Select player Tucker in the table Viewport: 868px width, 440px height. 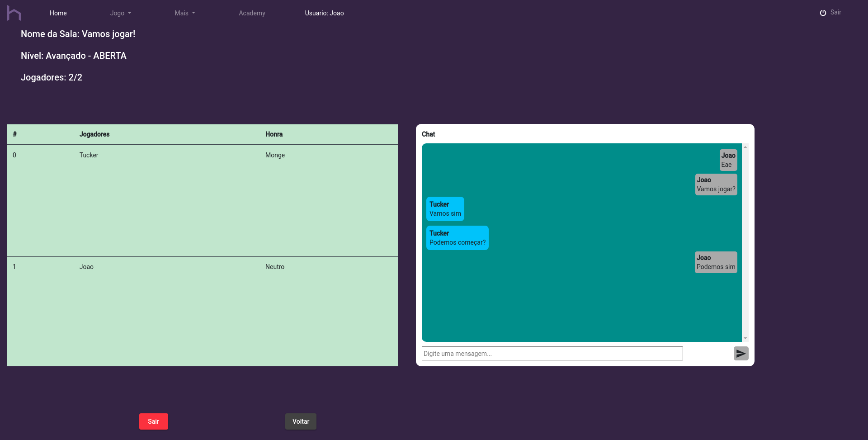pyautogui.click(x=89, y=155)
